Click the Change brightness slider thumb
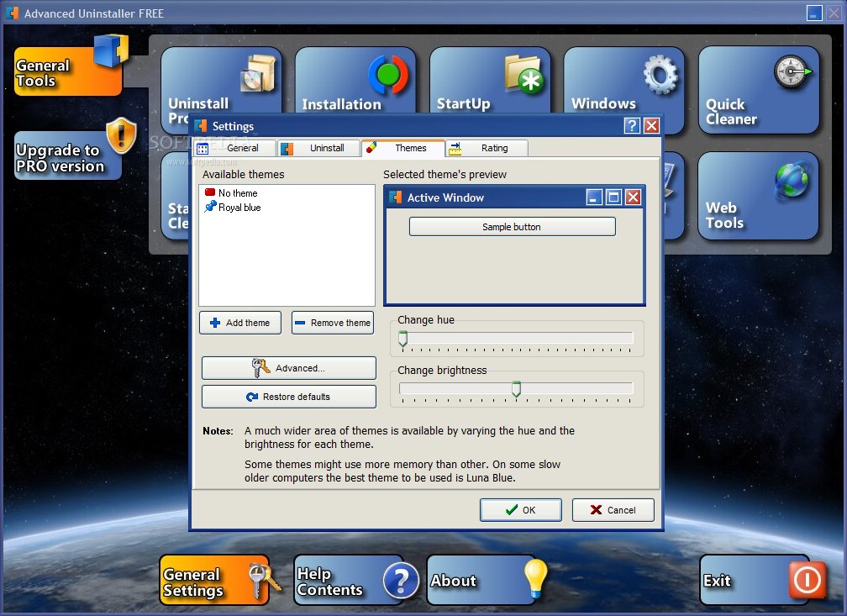Viewport: 847px width, 616px height. pyautogui.click(x=517, y=390)
